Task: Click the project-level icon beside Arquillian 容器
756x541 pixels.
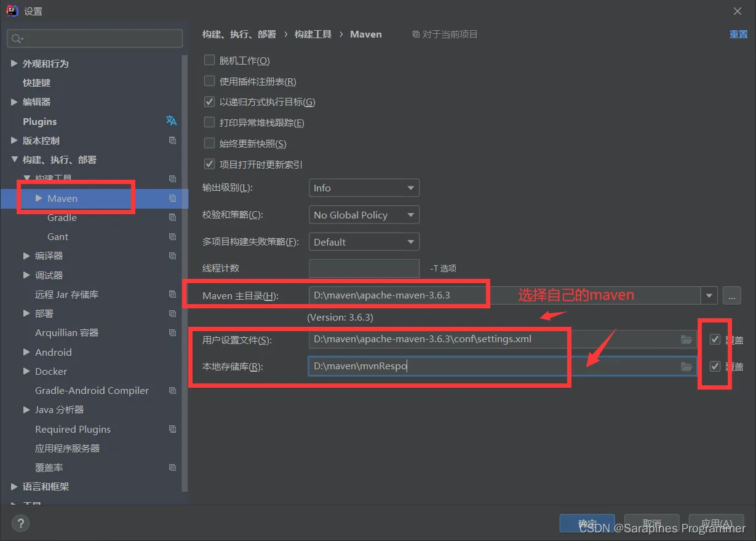Action: click(172, 332)
